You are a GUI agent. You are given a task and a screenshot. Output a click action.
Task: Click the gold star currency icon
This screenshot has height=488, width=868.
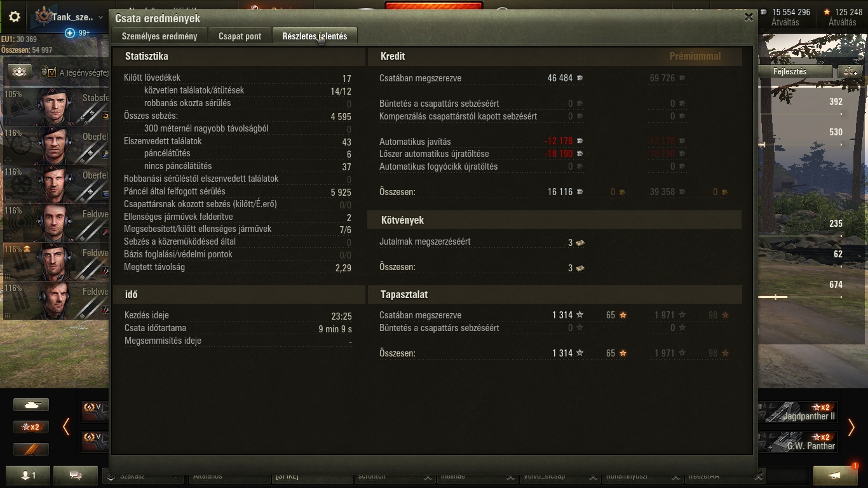coord(827,12)
